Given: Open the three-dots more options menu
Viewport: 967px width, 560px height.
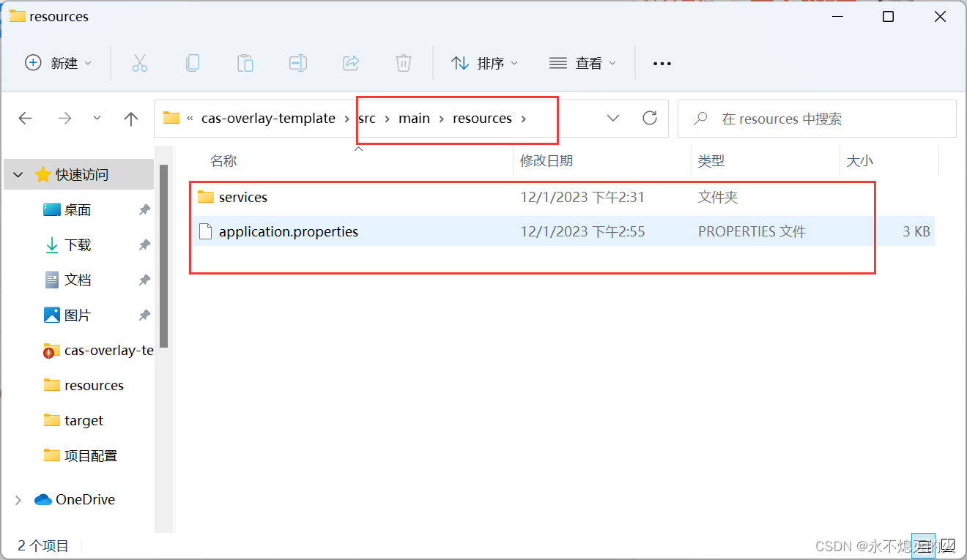Looking at the screenshot, I should coord(662,64).
